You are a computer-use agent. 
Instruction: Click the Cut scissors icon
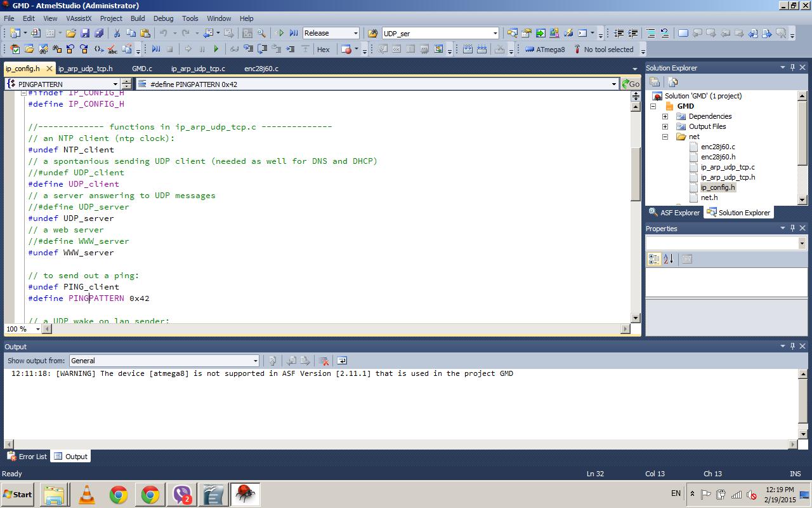click(x=117, y=33)
